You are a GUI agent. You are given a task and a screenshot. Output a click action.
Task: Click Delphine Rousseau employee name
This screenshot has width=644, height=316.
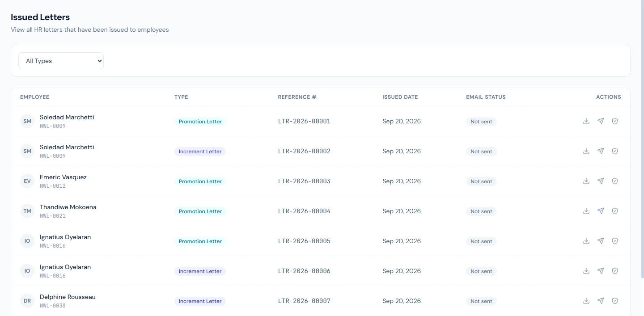(x=68, y=297)
